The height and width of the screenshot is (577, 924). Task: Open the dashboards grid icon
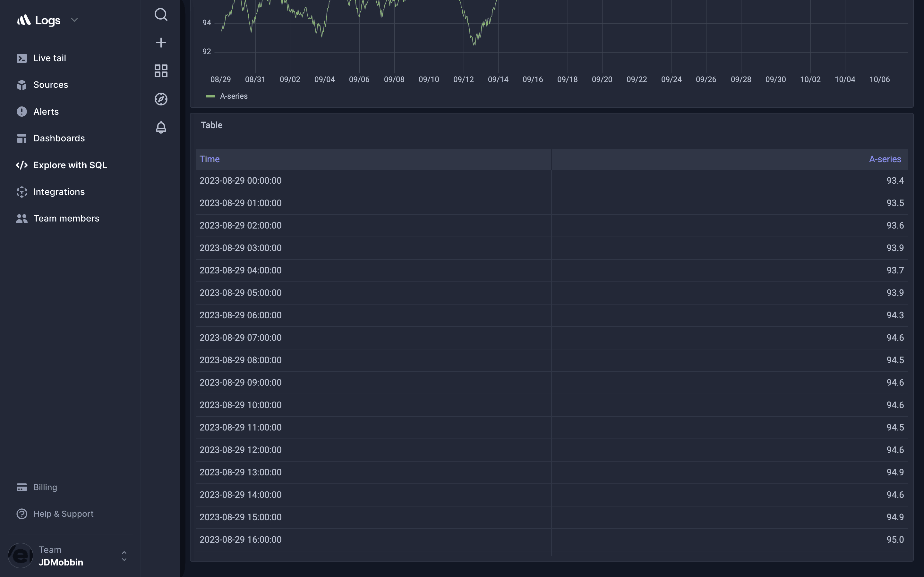click(x=161, y=71)
